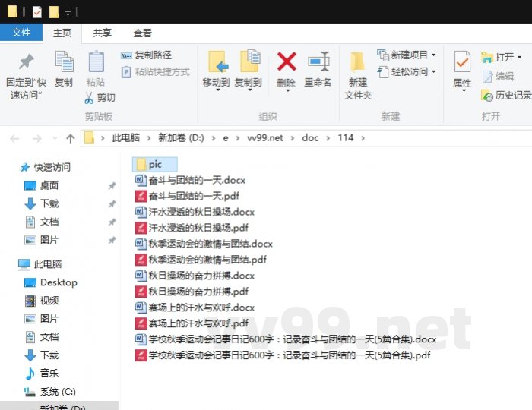Open pinned 图片 under Quick access
Viewport: 532px width, 410px height.
click(x=41, y=240)
